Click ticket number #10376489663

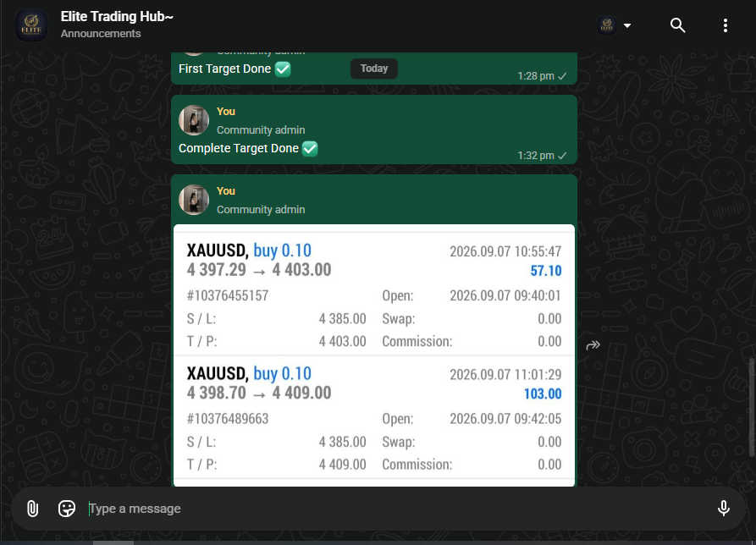pyautogui.click(x=228, y=419)
